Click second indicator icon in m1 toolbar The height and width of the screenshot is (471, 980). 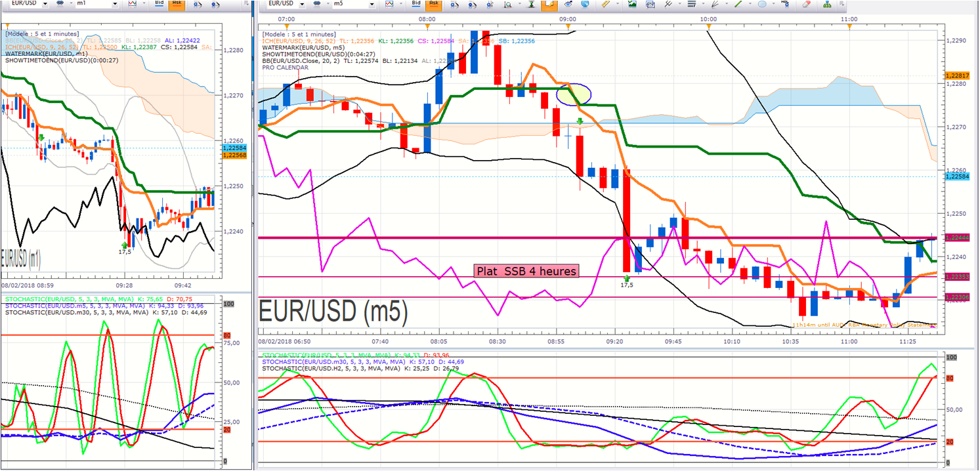(x=215, y=4)
